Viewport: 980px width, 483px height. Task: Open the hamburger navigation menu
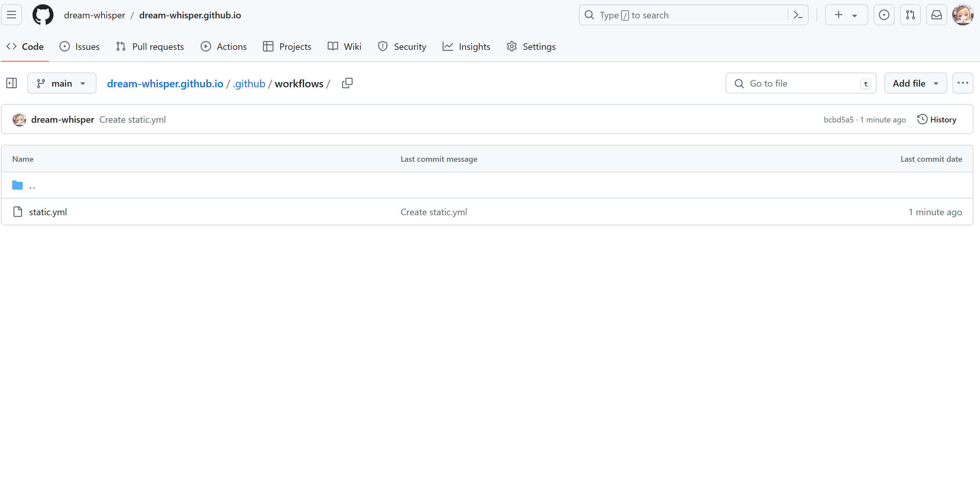(x=11, y=15)
